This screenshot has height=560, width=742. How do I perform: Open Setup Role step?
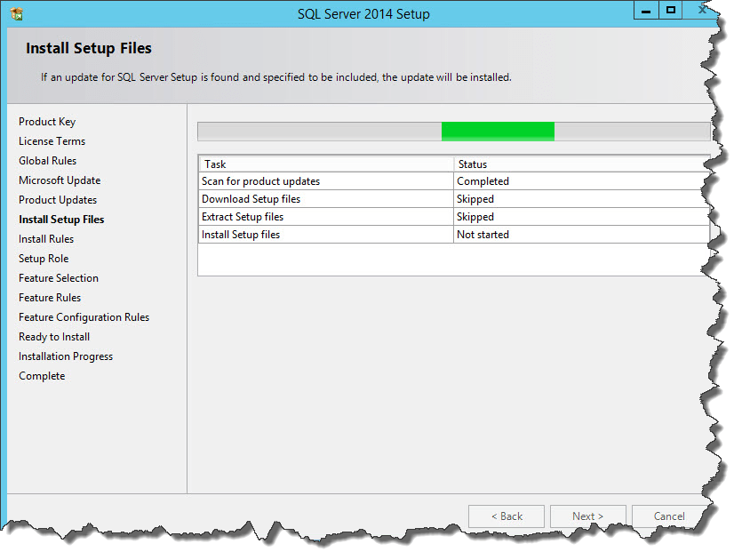tap(44, 259)
